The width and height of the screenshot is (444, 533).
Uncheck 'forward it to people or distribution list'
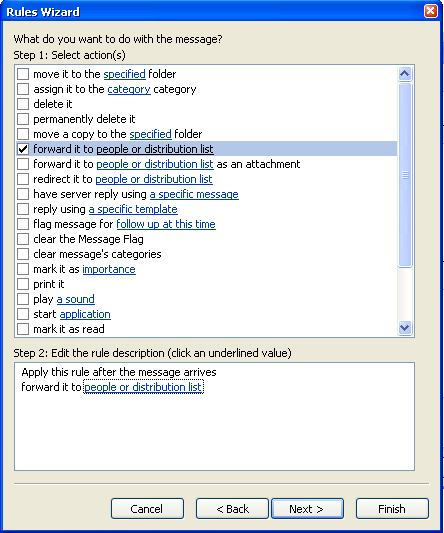tap(23, 149)
